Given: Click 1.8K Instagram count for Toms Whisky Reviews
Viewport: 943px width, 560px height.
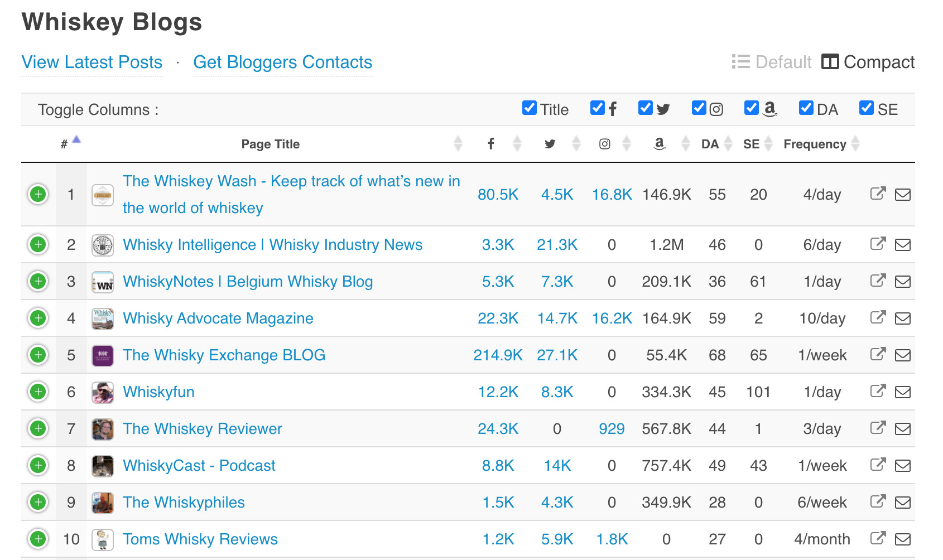Looking at the screenshot, I should 612,539.
